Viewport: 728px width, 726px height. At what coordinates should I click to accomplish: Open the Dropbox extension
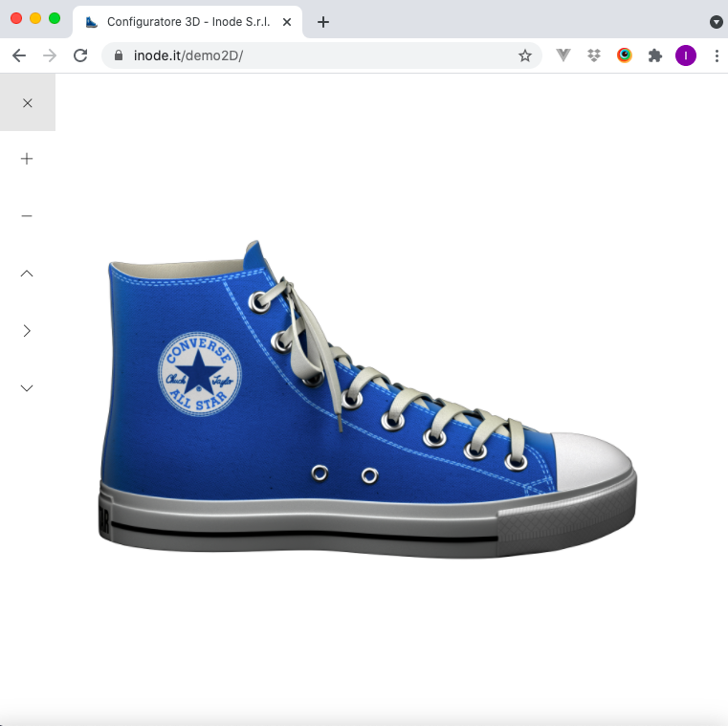pos(594,55)
